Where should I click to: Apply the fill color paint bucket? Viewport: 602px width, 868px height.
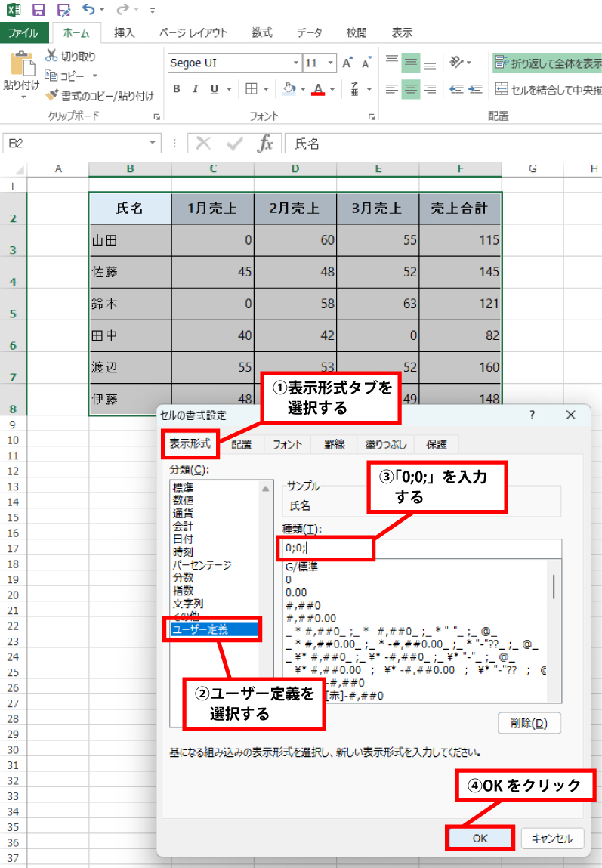point(289,89)
